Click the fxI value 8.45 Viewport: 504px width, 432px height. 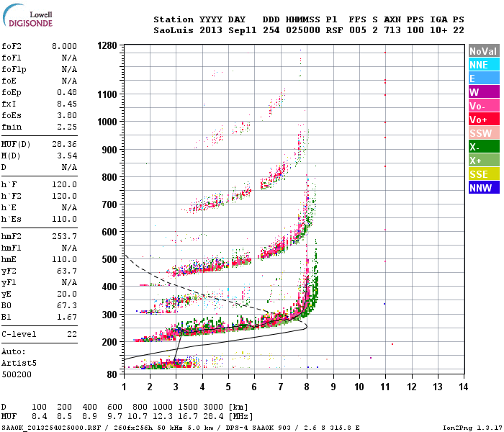pos(67,104)
